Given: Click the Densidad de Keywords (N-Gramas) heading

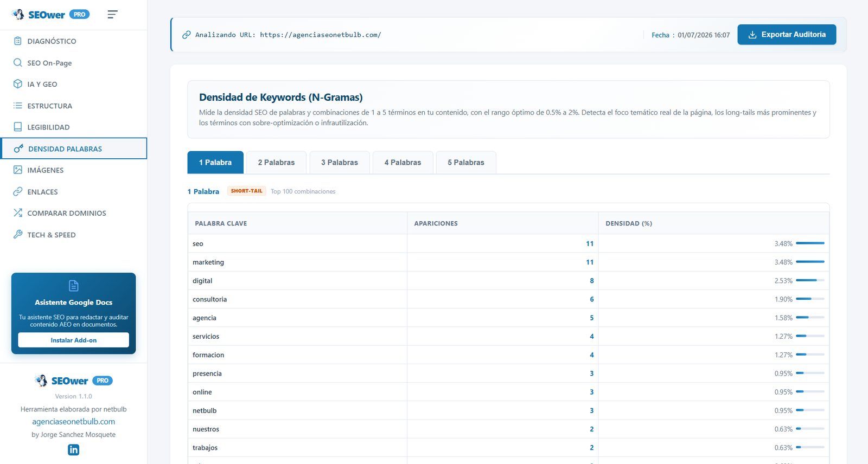Looking at the screenshot, I should pos(281,98).
